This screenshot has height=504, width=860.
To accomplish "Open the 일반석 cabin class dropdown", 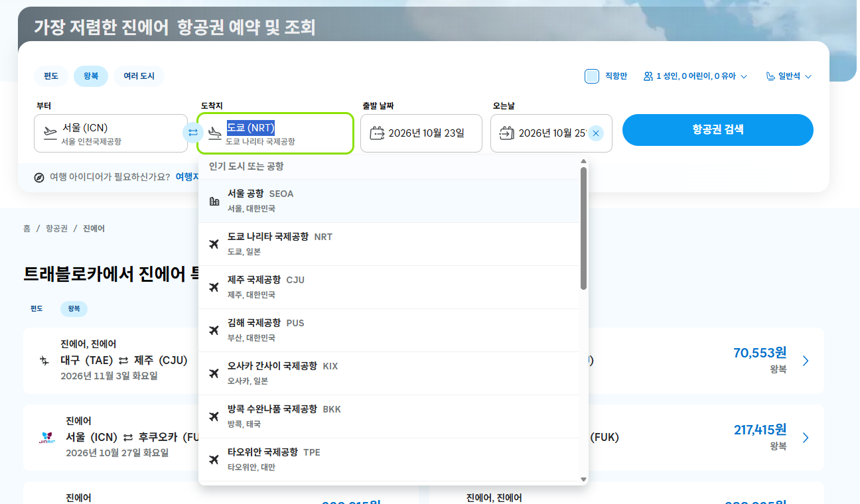I will [x=789, y=76].
